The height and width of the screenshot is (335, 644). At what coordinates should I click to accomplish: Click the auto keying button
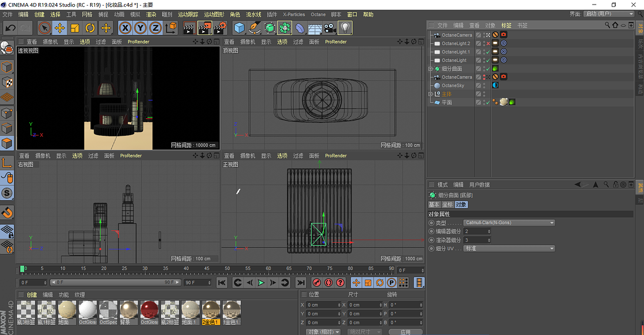click(329, 283)
